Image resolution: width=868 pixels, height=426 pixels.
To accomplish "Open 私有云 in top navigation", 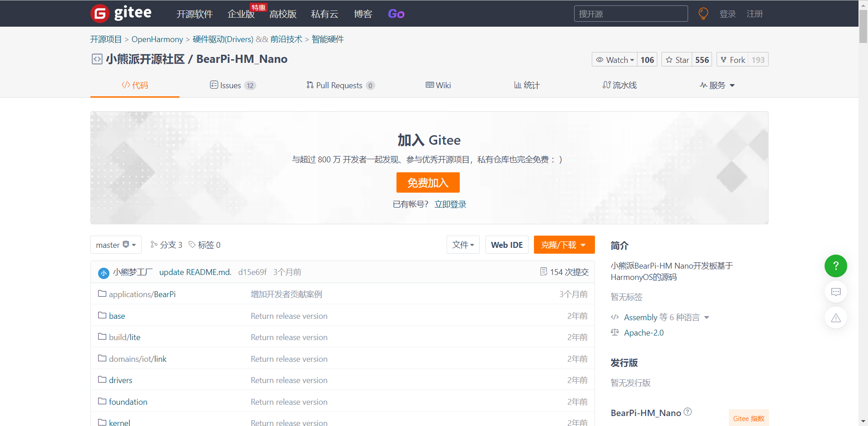I will click(x=325, y=14).
